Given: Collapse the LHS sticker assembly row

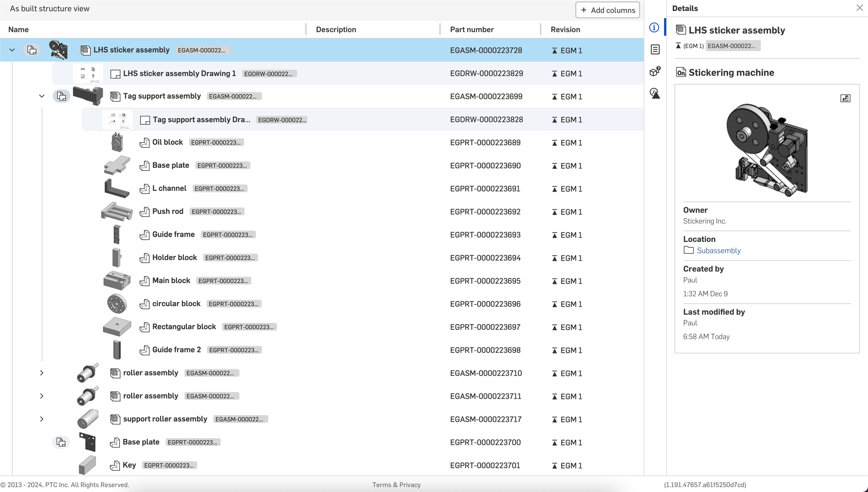Looking at the screenshot, I should [x=12, y=50].
